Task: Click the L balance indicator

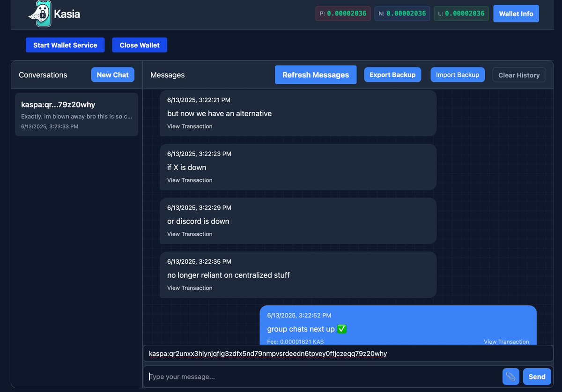Action: 461,13
